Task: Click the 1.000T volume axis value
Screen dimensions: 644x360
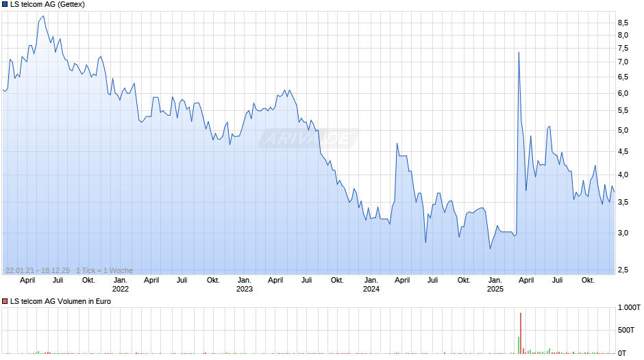Action: [x=629, y=307]
